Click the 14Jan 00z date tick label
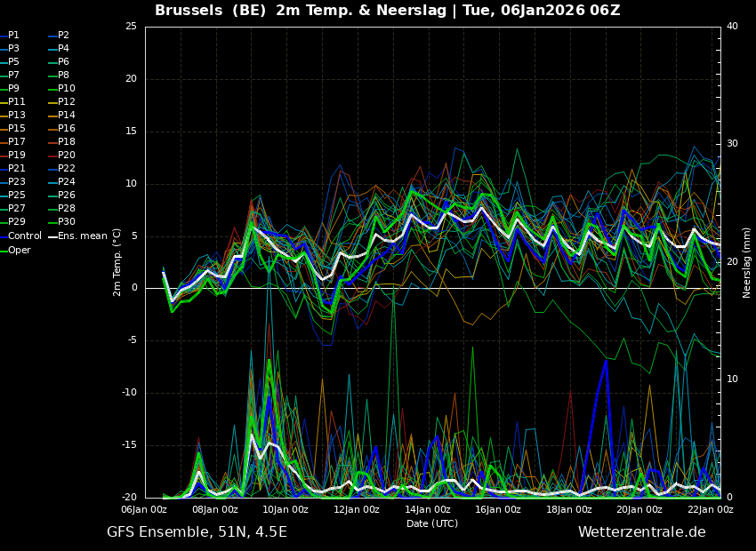Screen dimensions: 756x551 point(427,509)
